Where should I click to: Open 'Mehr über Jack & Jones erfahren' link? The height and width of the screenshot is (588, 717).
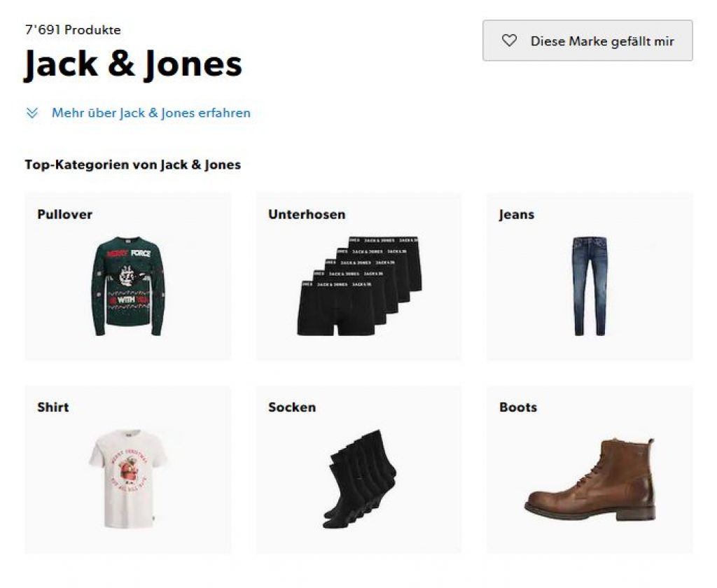[x=151, y=113]
